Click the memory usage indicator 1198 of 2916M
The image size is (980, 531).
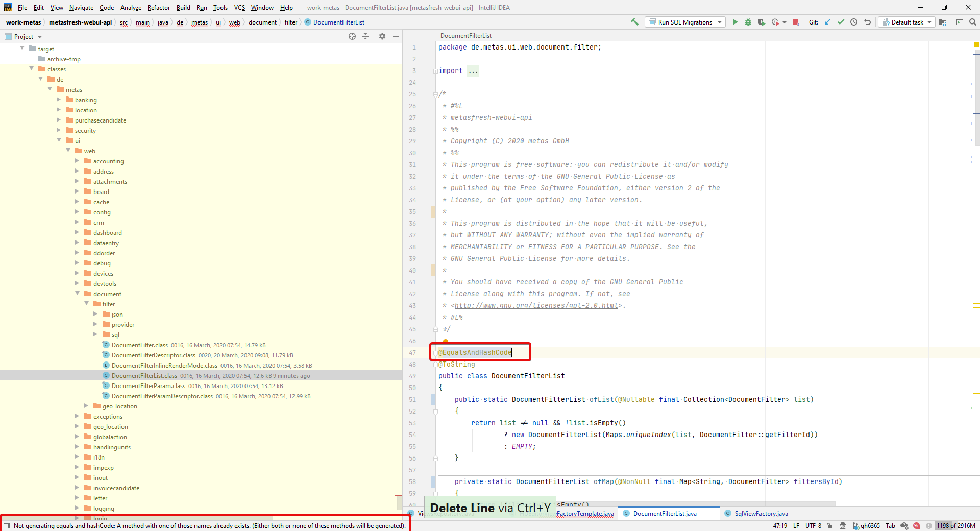[955, 526]
